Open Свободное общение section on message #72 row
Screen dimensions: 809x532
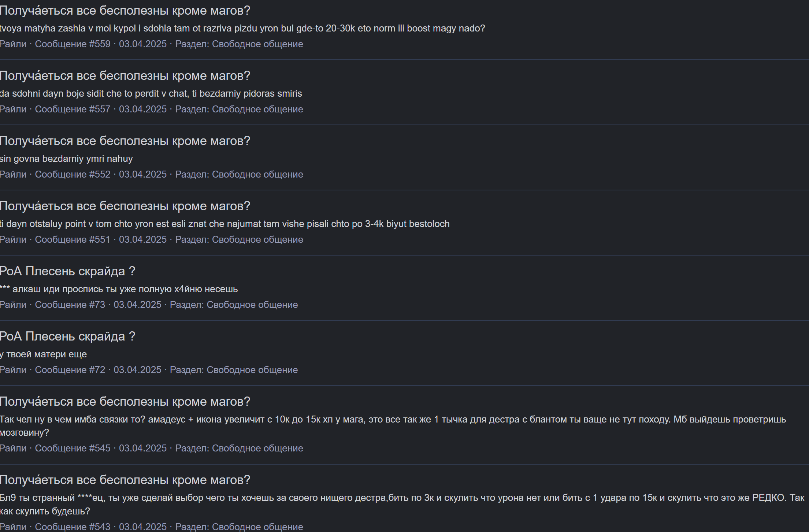point(252,370)
